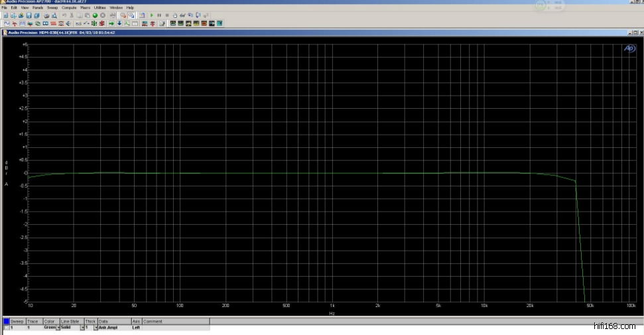Open the Print Preview magnifier icon
The height and width of the screenshot is (335, 644).
(54, 15)
